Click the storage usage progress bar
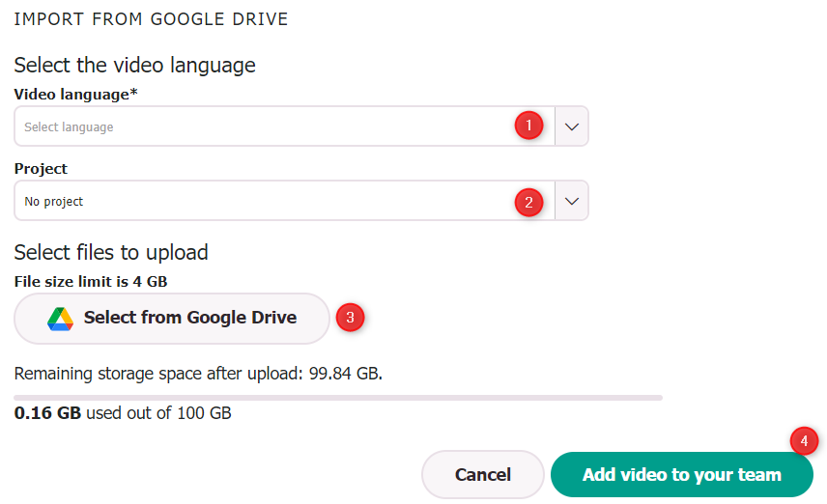 [x=338, y=398]
